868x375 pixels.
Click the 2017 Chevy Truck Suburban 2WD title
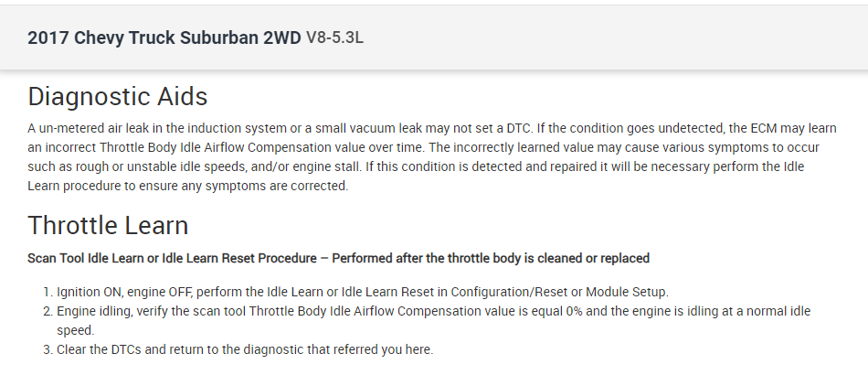(164, 38)
